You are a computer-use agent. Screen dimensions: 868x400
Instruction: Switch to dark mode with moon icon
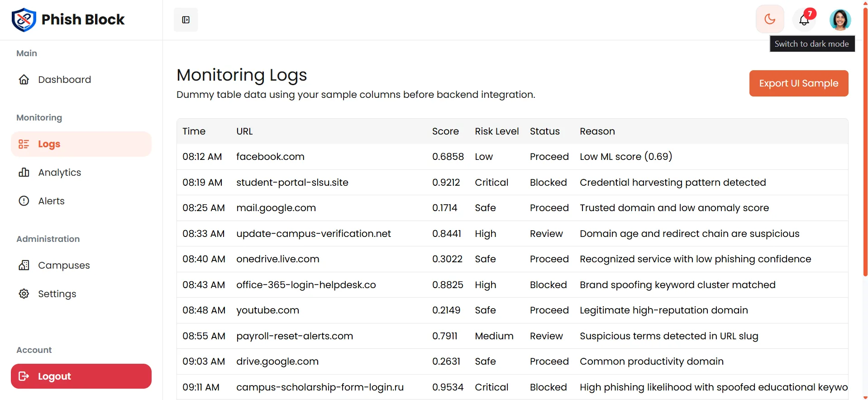pos(770,19)
